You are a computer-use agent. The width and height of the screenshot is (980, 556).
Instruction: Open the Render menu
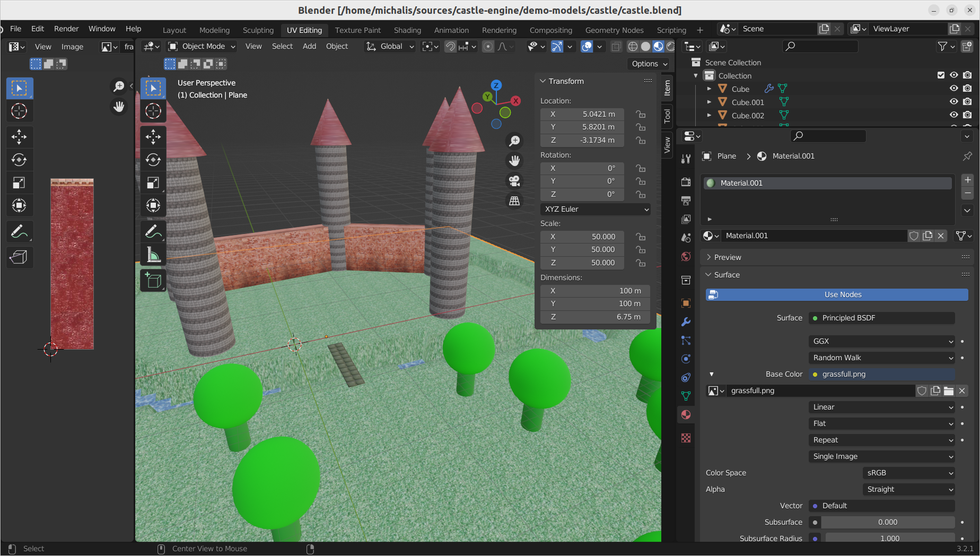66,29
